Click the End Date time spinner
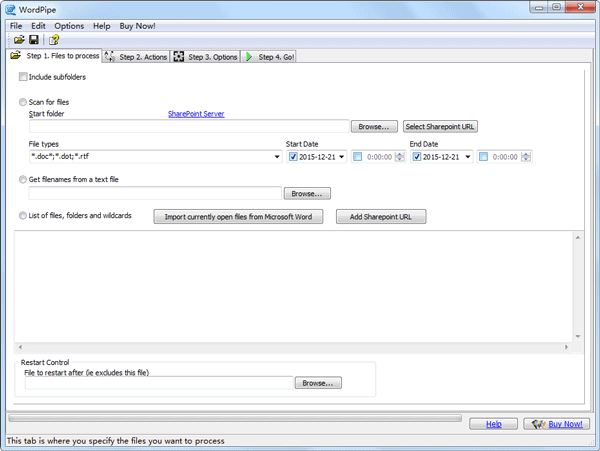600x451 pixels. coord(526,157)
